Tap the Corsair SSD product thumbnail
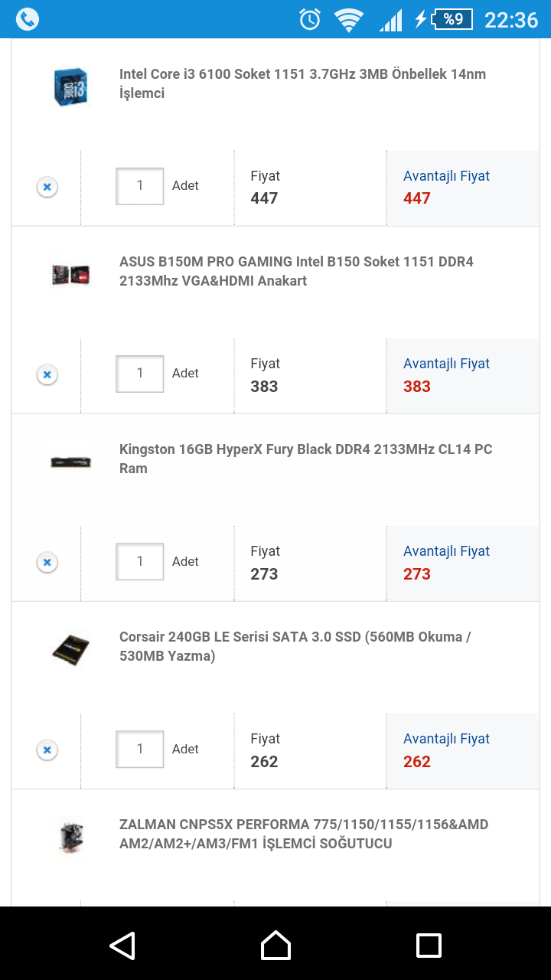The image size is (551, 980). click(x=70, y=648)
